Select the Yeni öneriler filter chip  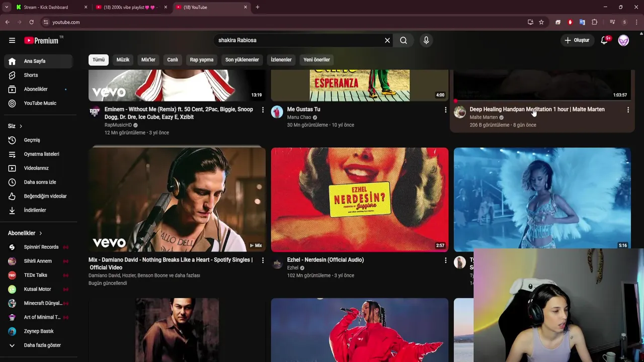[x=317, y=60]
